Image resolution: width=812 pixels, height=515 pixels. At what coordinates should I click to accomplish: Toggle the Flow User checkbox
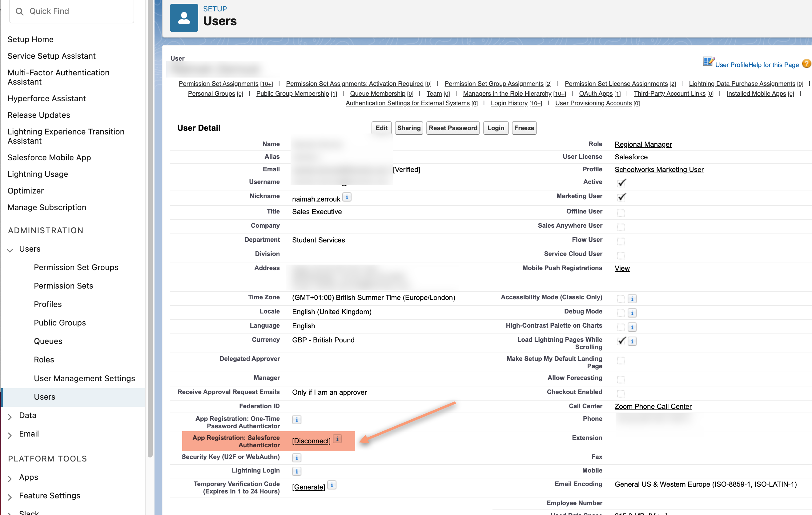(x=621, y=241)
